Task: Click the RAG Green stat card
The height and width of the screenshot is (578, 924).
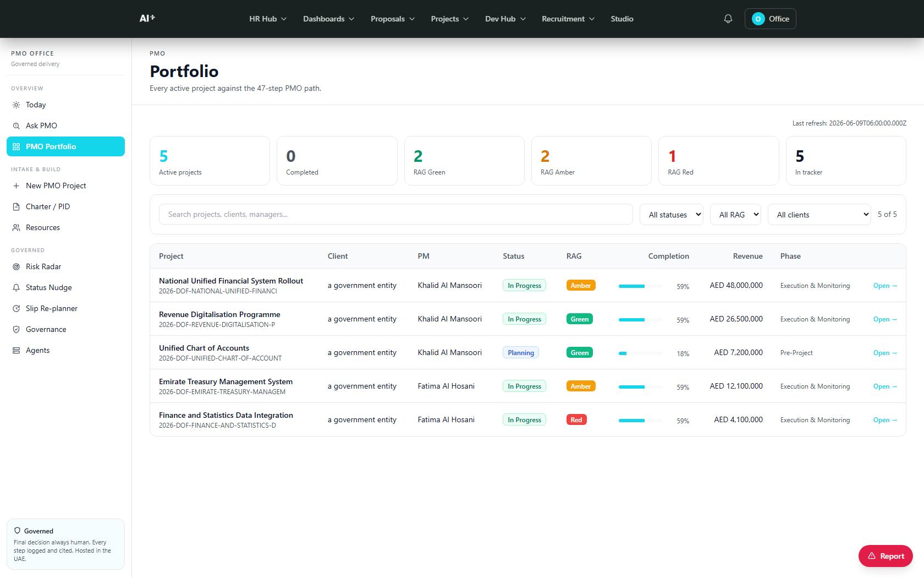Action: (x=464, y=161)
